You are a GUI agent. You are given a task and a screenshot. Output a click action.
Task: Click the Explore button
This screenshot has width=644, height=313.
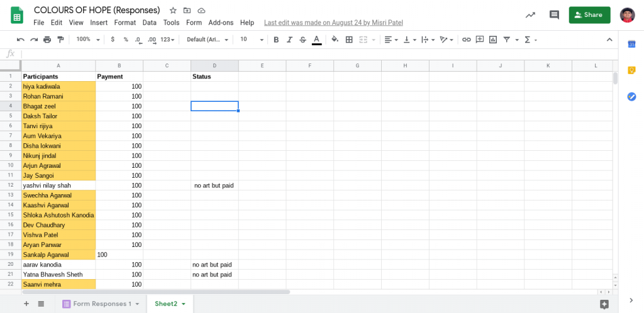tap(604, 304)
